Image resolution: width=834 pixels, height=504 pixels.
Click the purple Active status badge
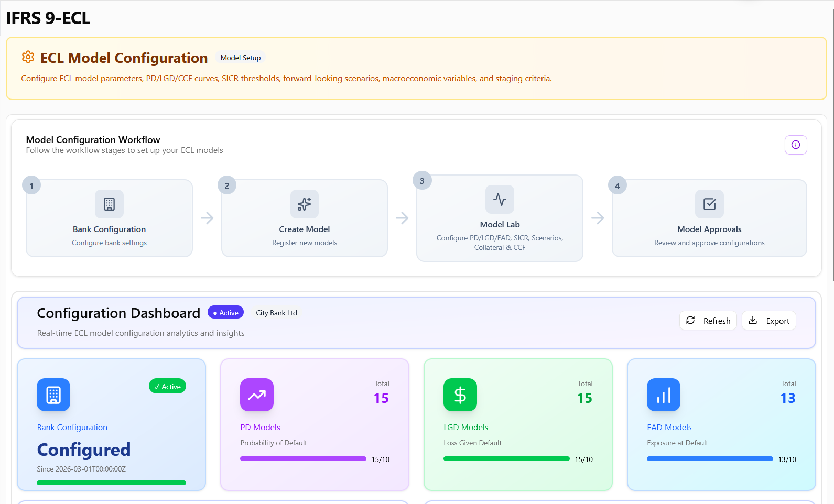(225, 312)
